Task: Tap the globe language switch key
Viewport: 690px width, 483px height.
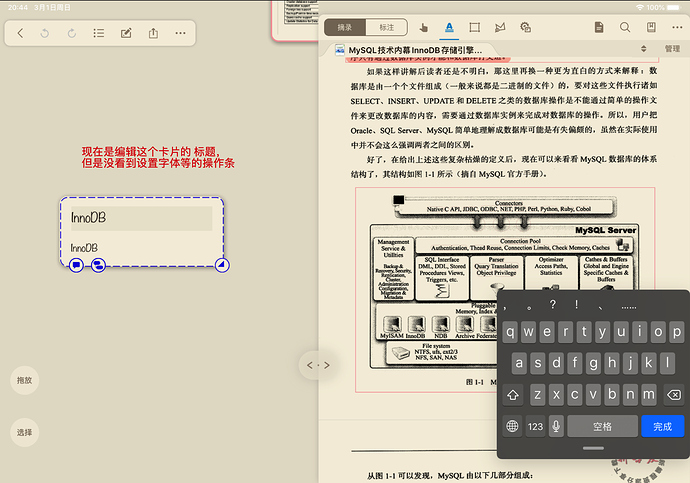Action: pyautogui.click(x=512, y=426)
